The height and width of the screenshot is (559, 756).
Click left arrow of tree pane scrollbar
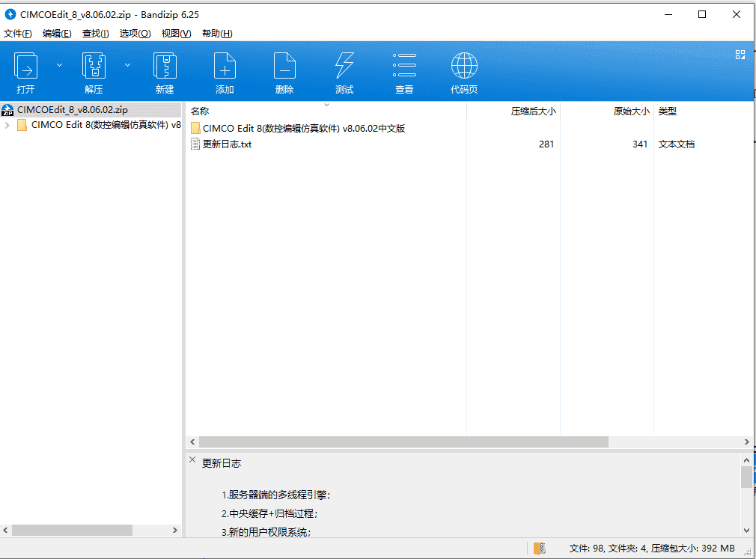5,530
